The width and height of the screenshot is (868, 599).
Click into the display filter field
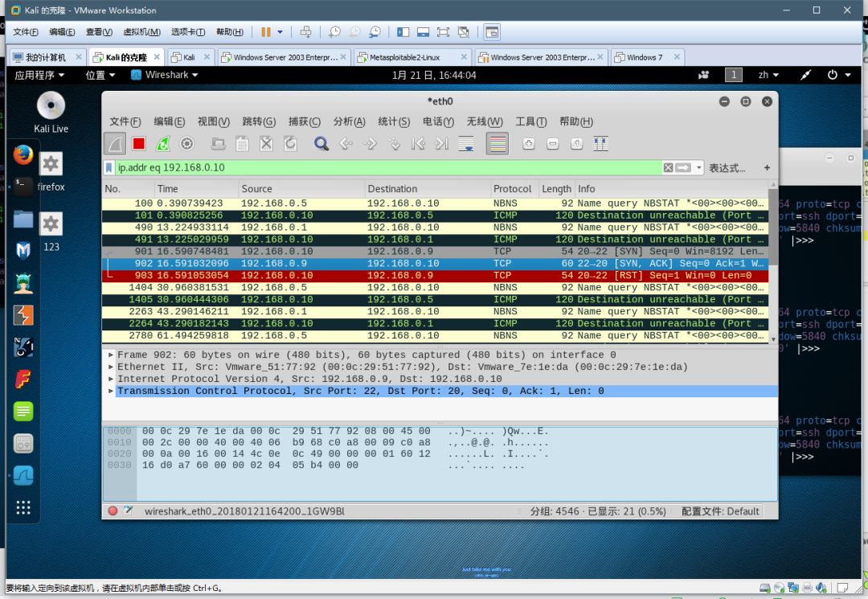387,168
